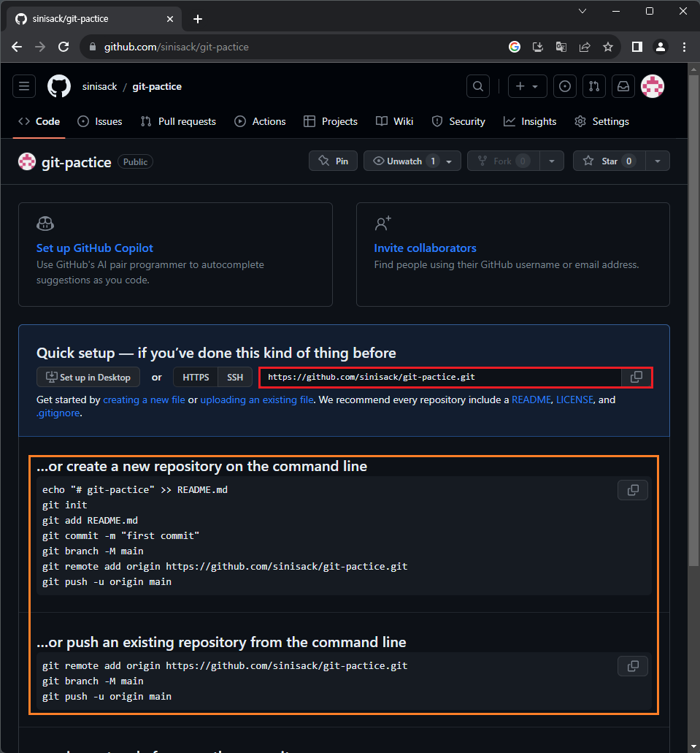This screenshot has width=700, height=753.
Task: Open the notifications inbox icon
Action: 623,86
